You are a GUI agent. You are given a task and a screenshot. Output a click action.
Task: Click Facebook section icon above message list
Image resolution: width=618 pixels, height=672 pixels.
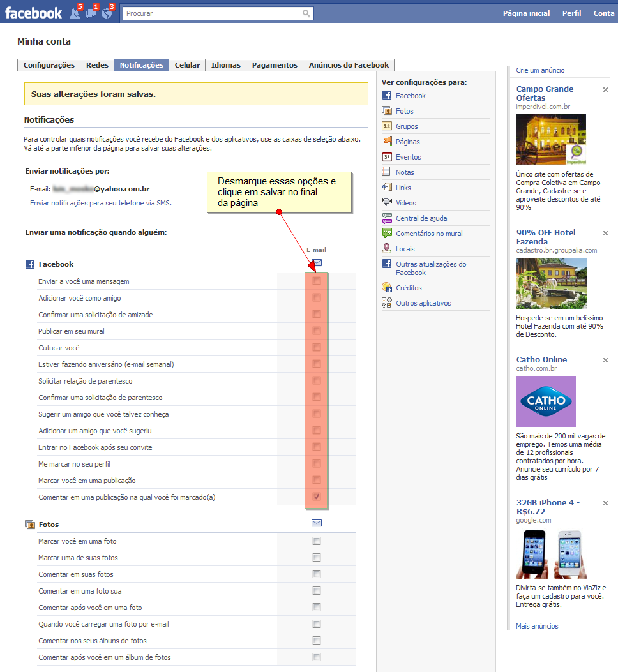pyautogui.click(x=30, y=264)
